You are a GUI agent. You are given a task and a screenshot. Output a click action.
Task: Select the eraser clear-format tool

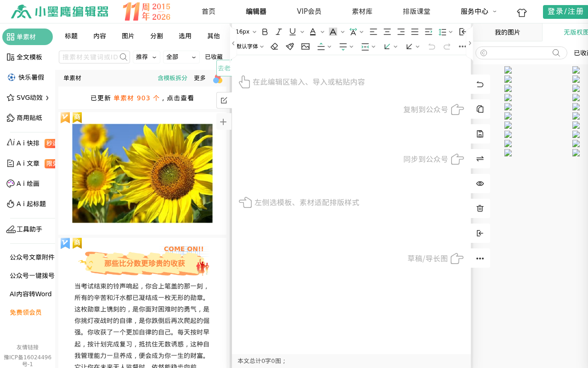[274, 46]
